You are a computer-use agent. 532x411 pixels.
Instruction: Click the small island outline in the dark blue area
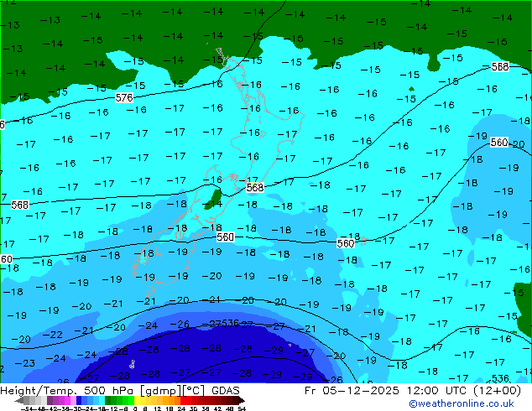tap(133, 365)
